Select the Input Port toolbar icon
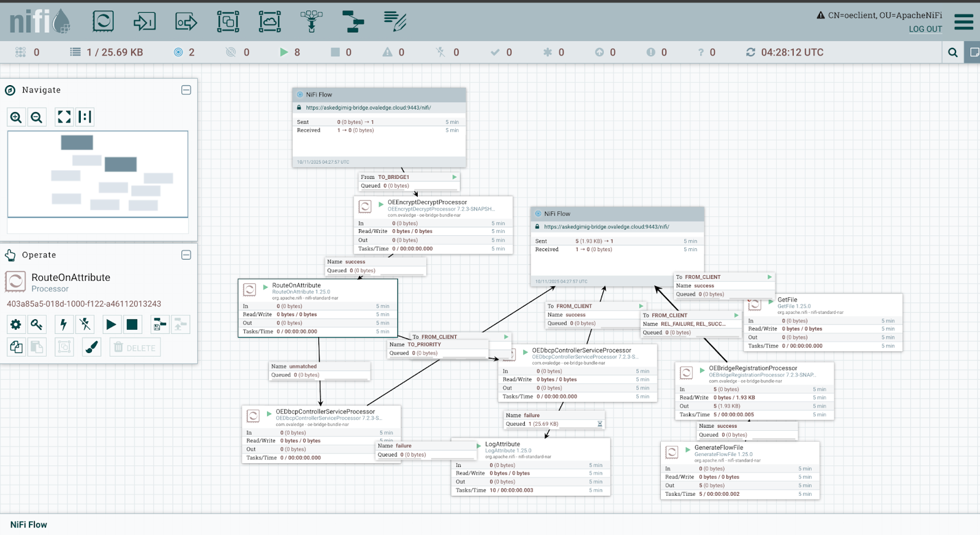Viewport: 980px width, 535px height. (145, 21)
